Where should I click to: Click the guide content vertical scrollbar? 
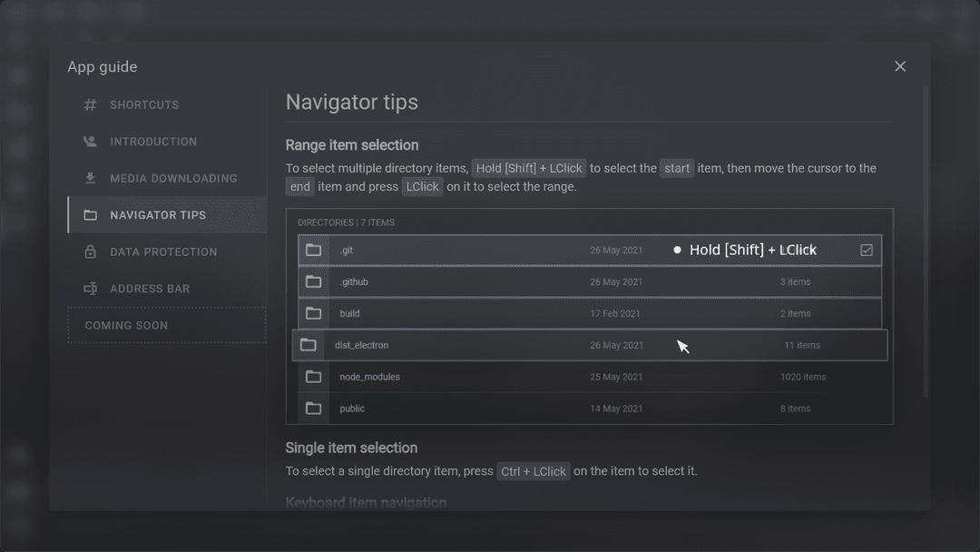pyautogui.click(x=926, y=241)
